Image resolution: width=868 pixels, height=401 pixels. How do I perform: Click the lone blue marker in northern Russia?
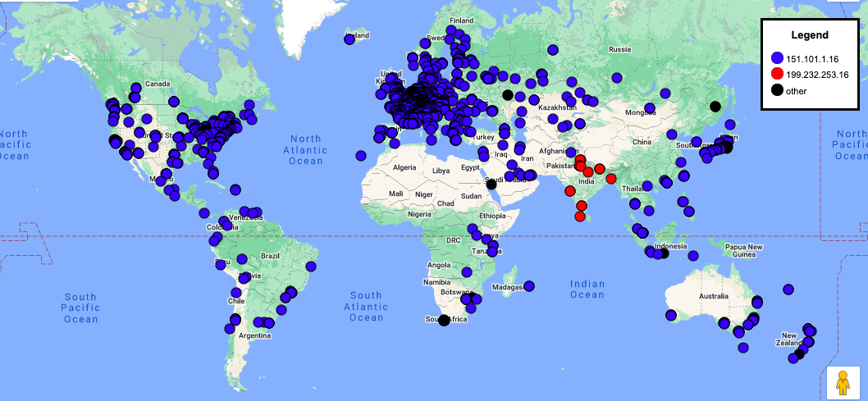point(552,50)
